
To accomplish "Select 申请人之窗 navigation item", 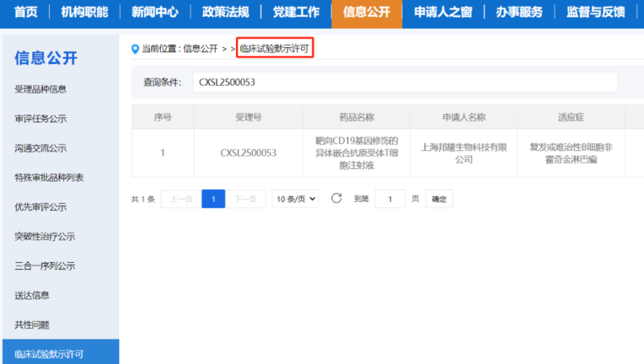I will pos(442,13).
